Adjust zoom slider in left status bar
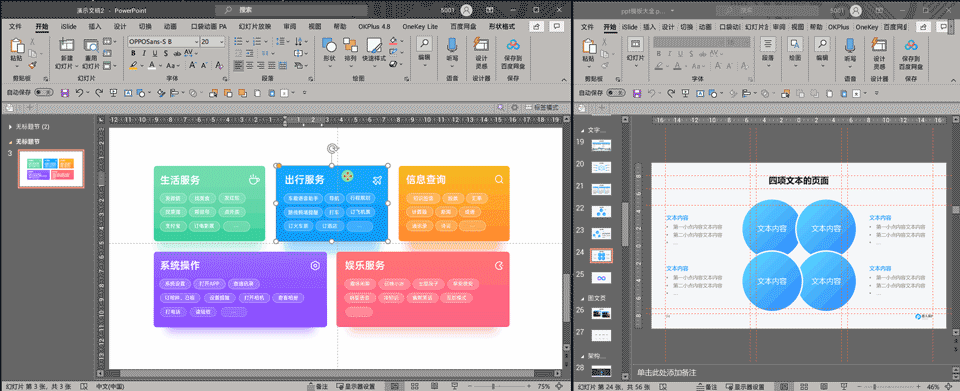 point(493,386)
